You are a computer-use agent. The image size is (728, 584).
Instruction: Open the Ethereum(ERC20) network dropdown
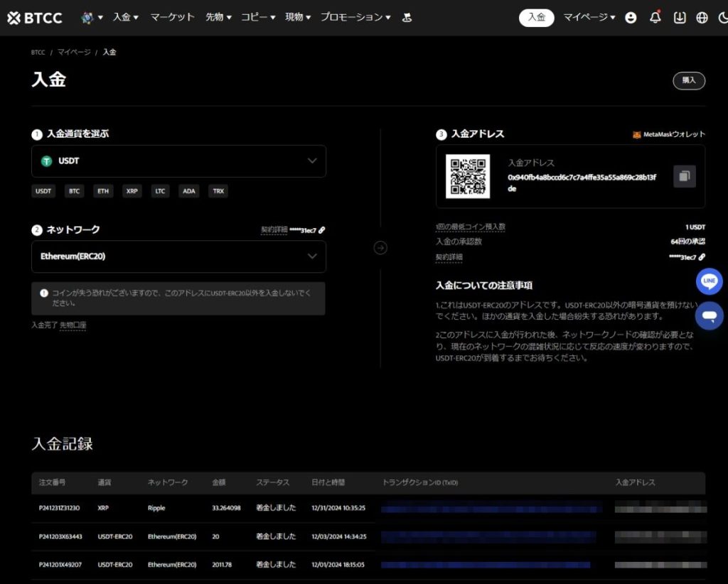pyautogui.click(x=178, y=256)
